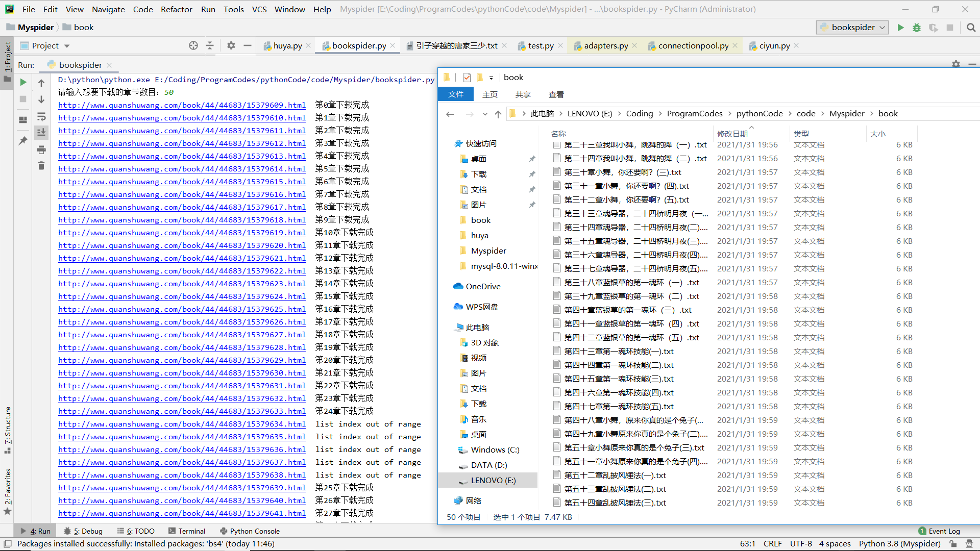Click Run with Coverage icon in toolbar
980x551 pixels.
(x=934, y=28)
